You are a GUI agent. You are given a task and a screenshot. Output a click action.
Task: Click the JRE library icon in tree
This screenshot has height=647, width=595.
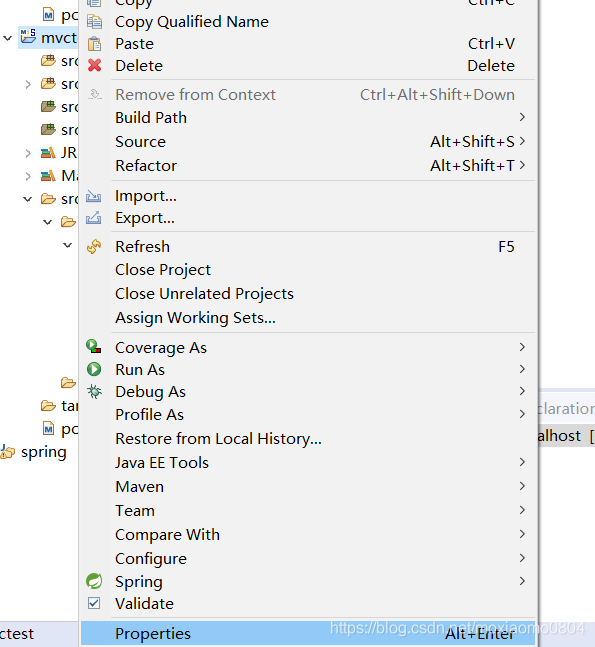(48, 153)
